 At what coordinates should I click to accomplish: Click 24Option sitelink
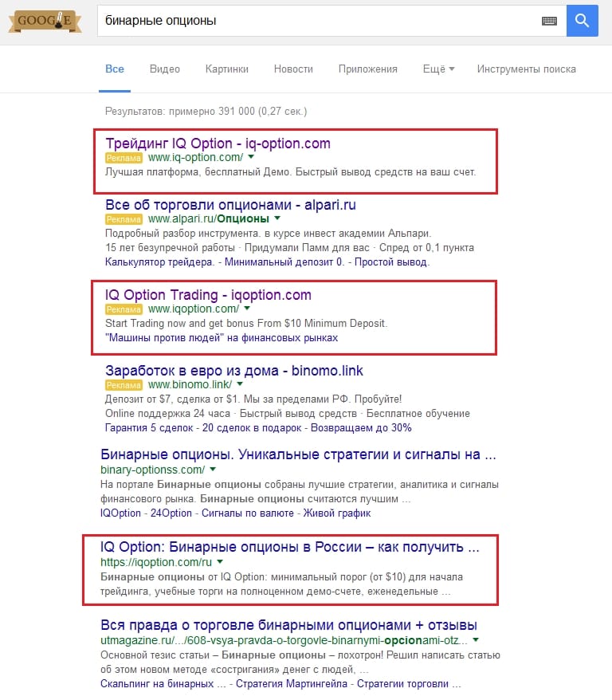(171, 513)
